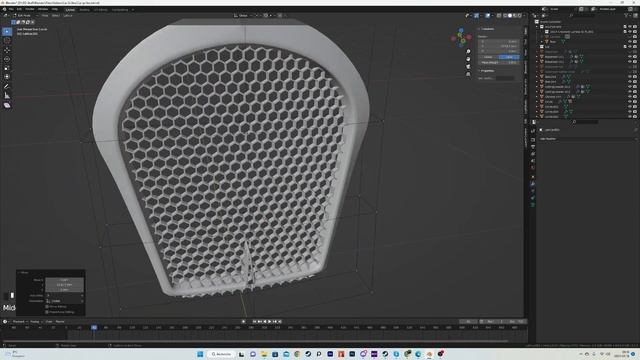This screenshot has width=640, height=360.
Task: Open the Render properties tab icon
Action: [x=533, y=139]
